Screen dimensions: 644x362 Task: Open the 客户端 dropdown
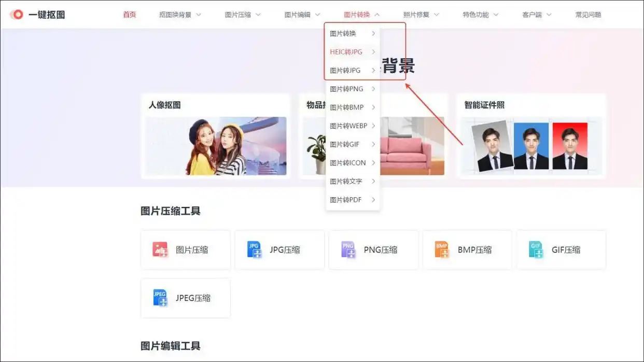tap(537, 15)
